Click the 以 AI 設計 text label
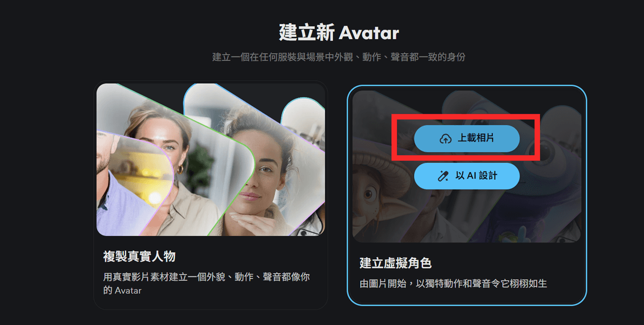The image size is (644, 325). coord(476,176)
